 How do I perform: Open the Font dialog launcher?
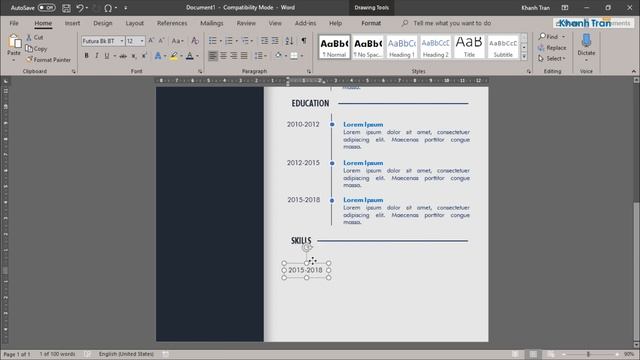200,71
